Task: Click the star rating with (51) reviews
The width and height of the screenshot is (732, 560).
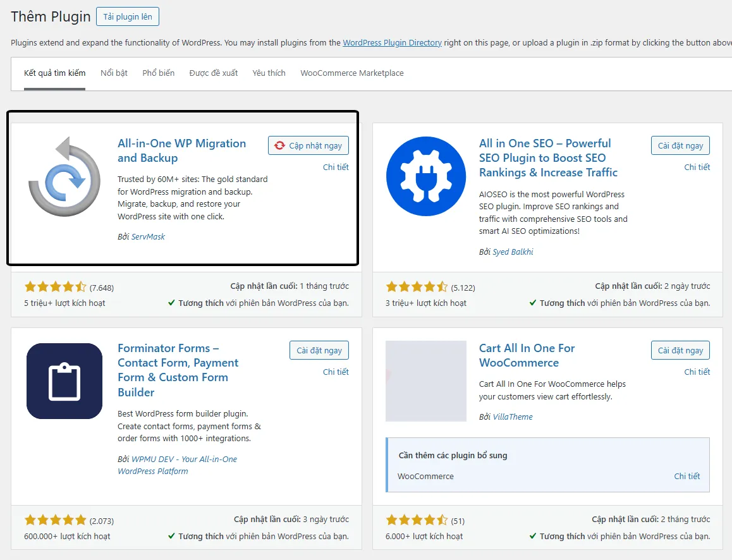Action: click(417, 520)
